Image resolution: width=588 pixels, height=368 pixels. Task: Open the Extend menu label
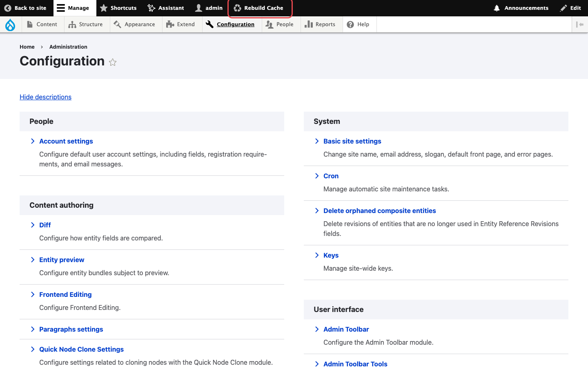(x=186, y=25)
